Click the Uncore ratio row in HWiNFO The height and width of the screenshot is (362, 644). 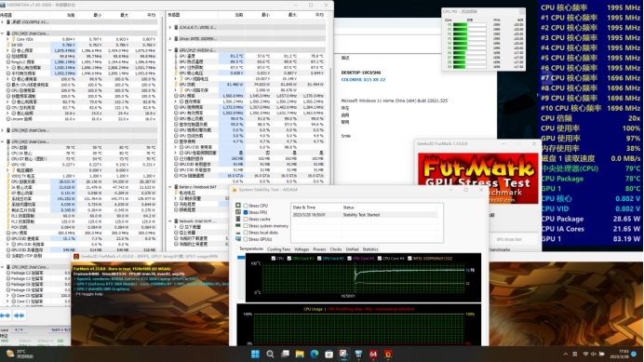78,119
